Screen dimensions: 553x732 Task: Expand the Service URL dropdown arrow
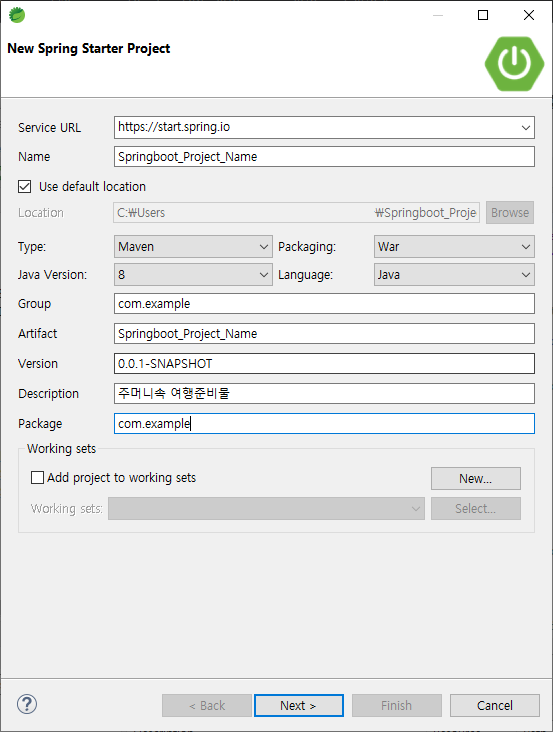tap(525, 127)
